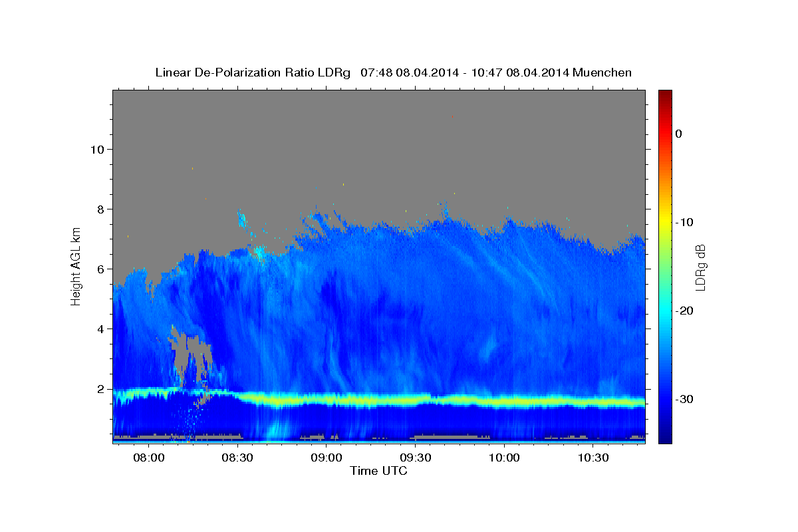Screen dimensions: 798x532
Task: Click the colorbar value 0 label
Action: [679, 134]
